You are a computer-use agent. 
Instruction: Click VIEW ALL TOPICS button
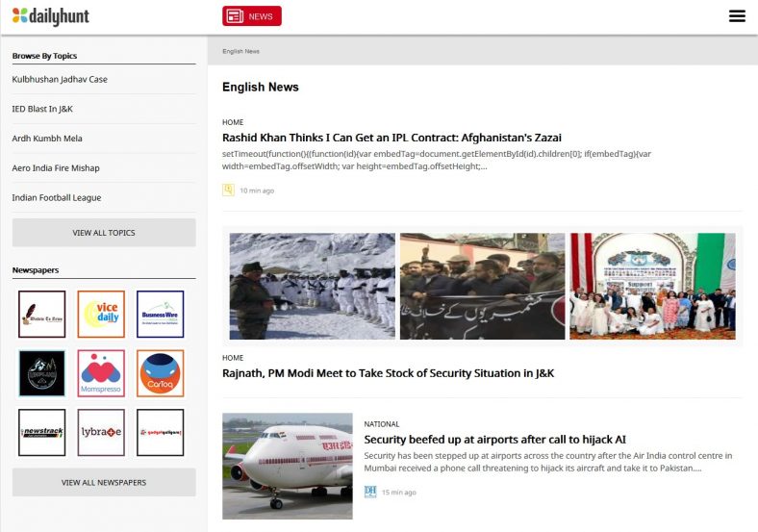[104, 233]
